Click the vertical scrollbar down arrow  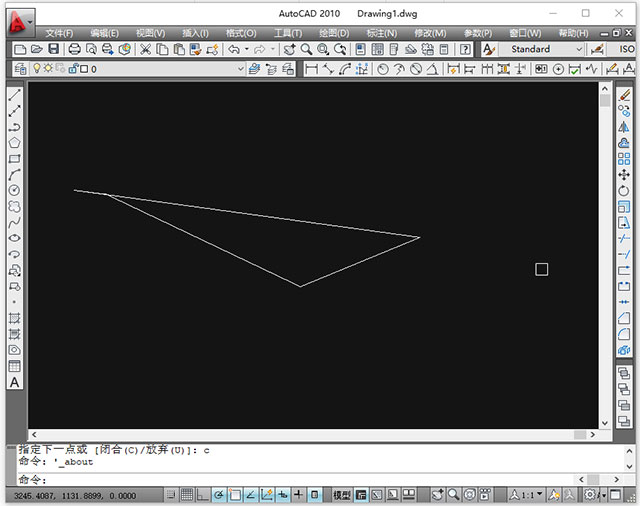[x=605, y=423]
